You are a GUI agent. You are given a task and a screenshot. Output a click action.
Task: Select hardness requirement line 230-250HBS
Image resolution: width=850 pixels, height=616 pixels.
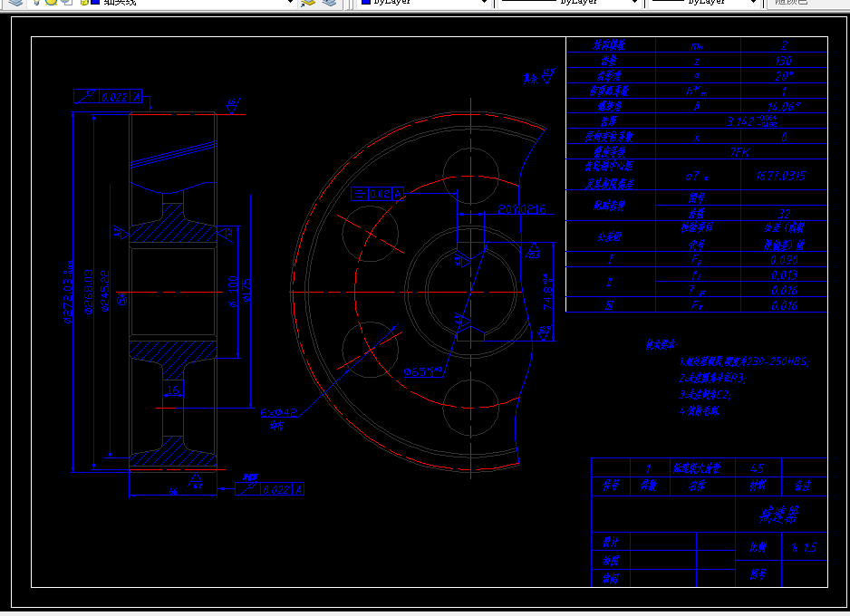pyautogui.click(x=744, y=361)
